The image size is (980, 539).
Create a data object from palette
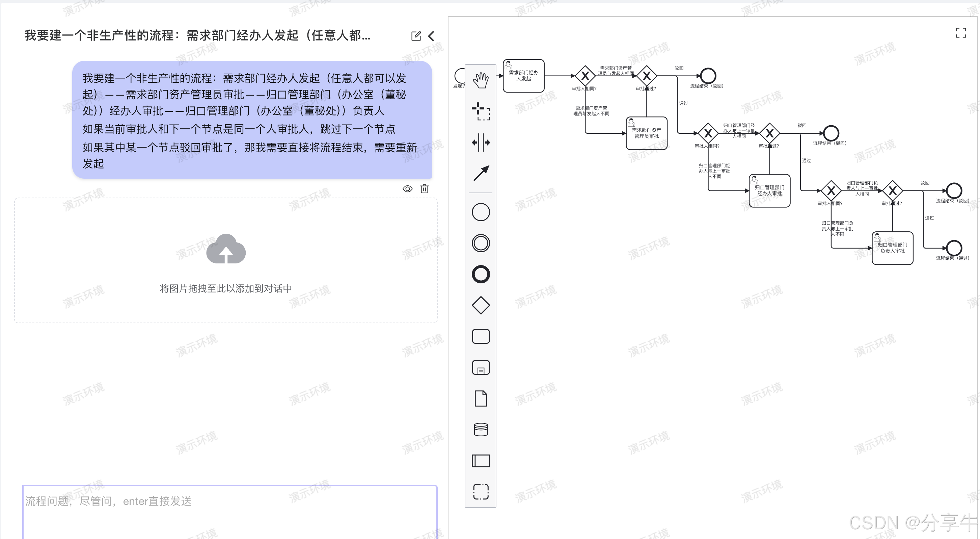point(481,399)
